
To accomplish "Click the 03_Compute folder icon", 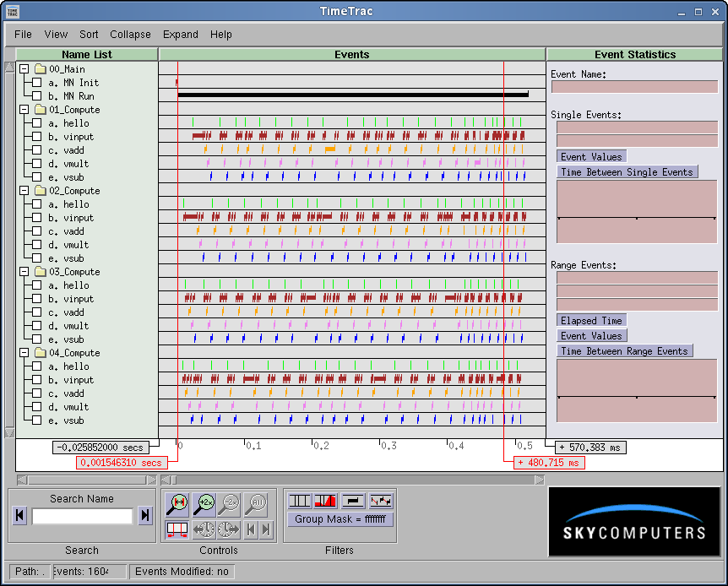I will 41,272.
